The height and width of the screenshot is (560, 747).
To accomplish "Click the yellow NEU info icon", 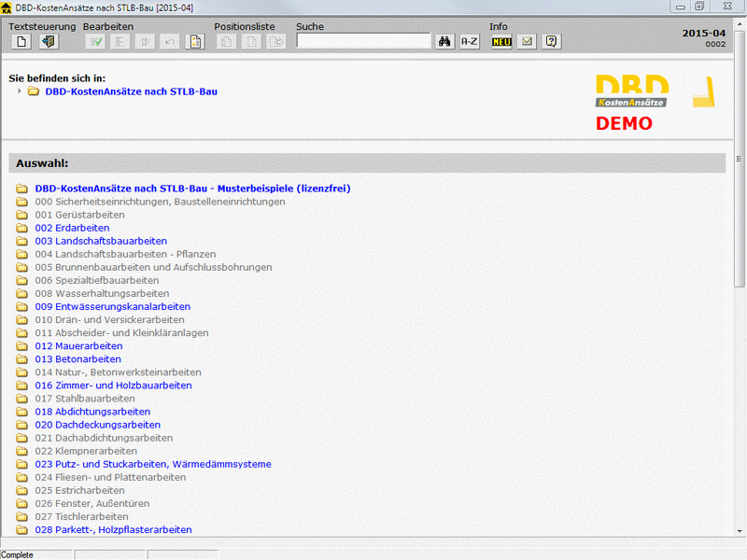I will point(501,42).
